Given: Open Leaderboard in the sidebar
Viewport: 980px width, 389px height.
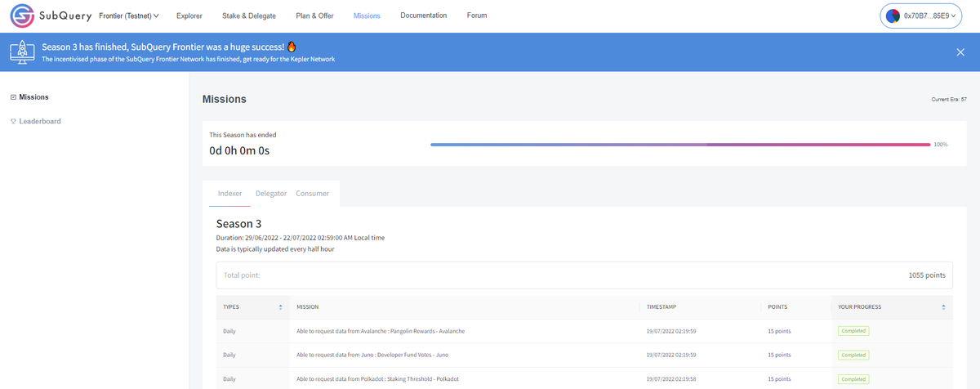Looking at the screenshot, I should [x=40, y=121].
